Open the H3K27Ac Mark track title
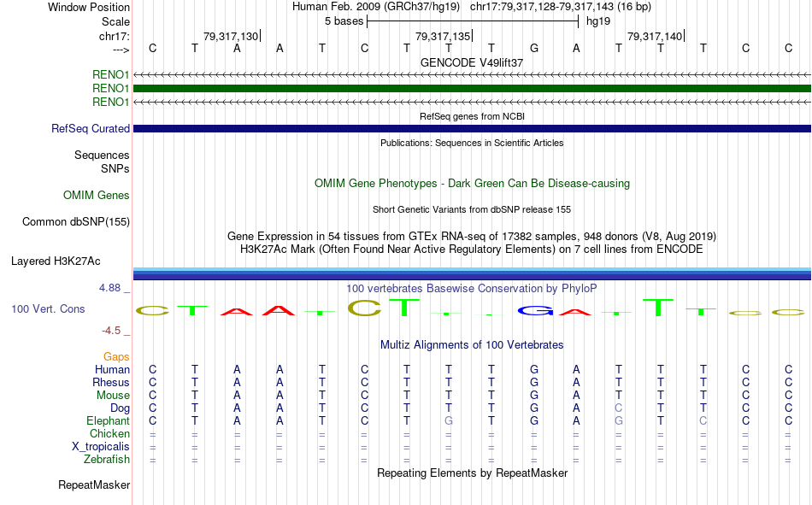This screenshot has width=812, height=505. [x=472, y=250]
